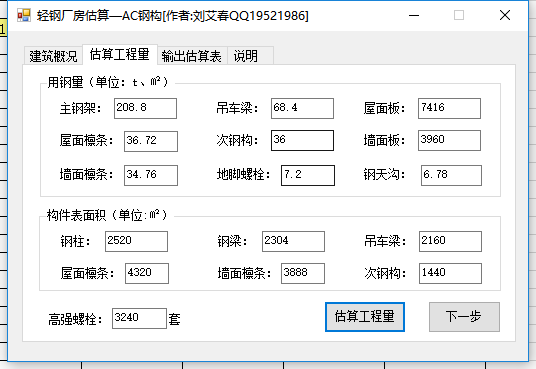536x369 pixels.
Task: Click the 主钢架 label
Action: 80,109
